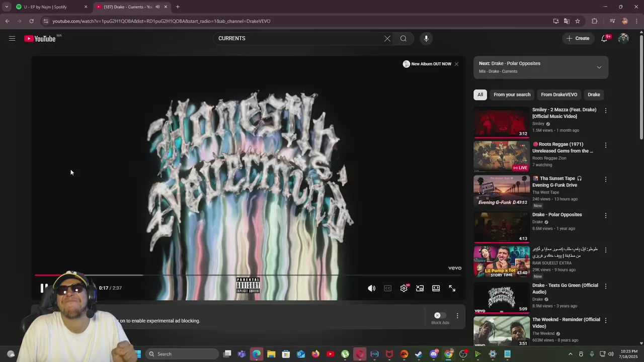Screen dimensions: 644x362
Task: Bookmark this page with the star icon
Action: (578, 21)
